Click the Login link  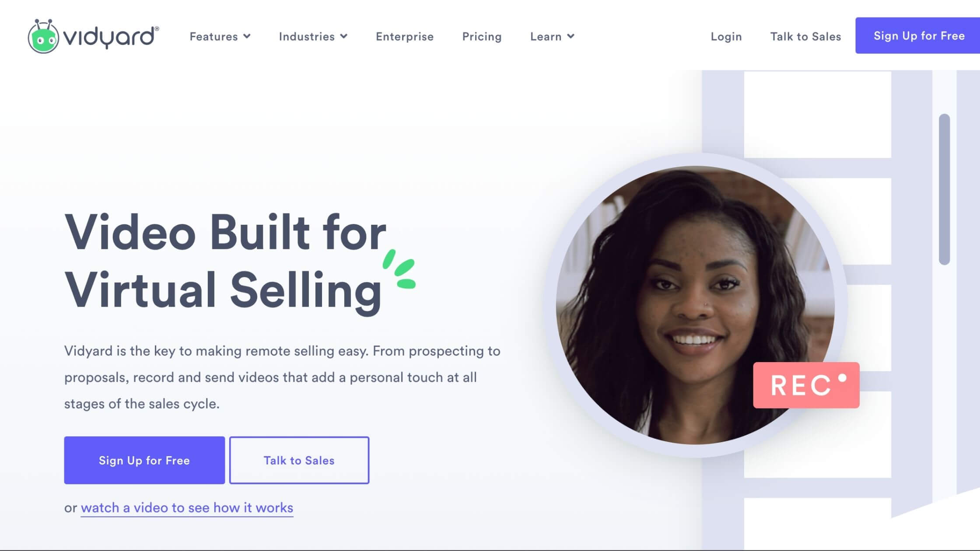click(x=726, y=36)
